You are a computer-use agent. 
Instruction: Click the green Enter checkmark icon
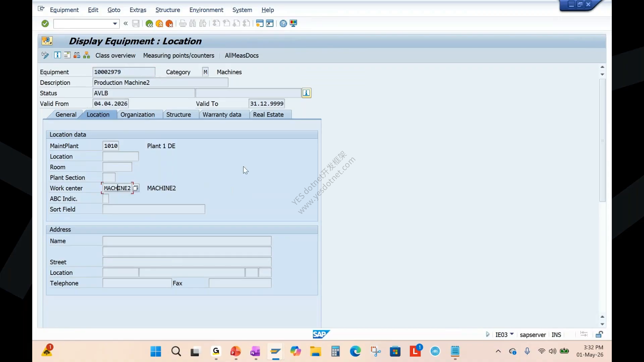[45, 23]
